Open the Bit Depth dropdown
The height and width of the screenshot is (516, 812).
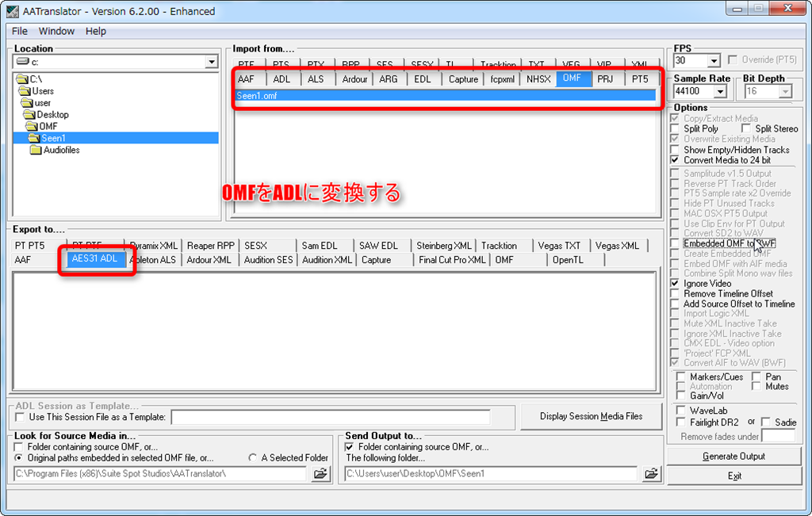[786, 92]
